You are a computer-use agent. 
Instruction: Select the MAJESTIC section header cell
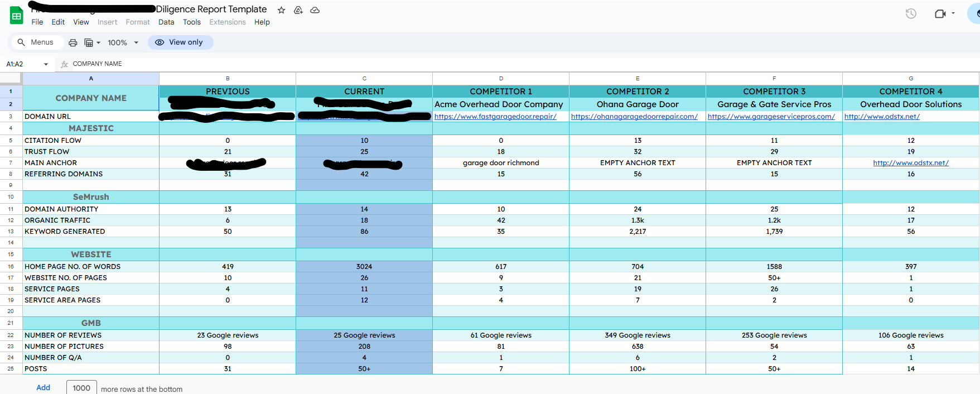(91, 128)
